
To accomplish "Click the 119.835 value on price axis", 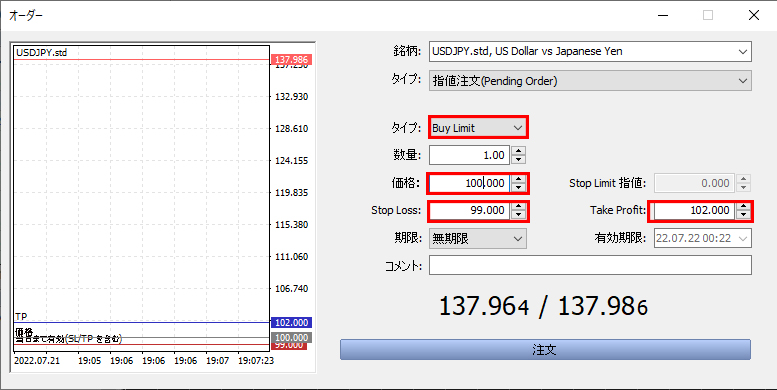I will 291,193.
